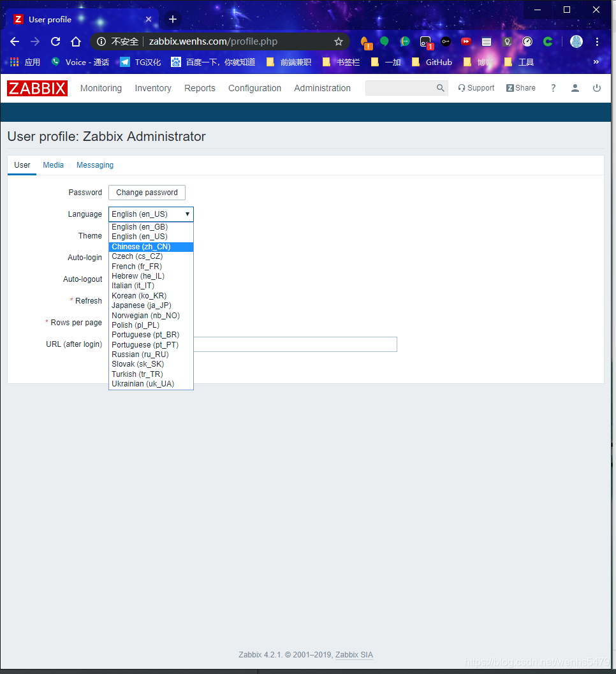The image size is (616, 674).
Task: Open the Reports menu
Action: [x=200, y=88]
